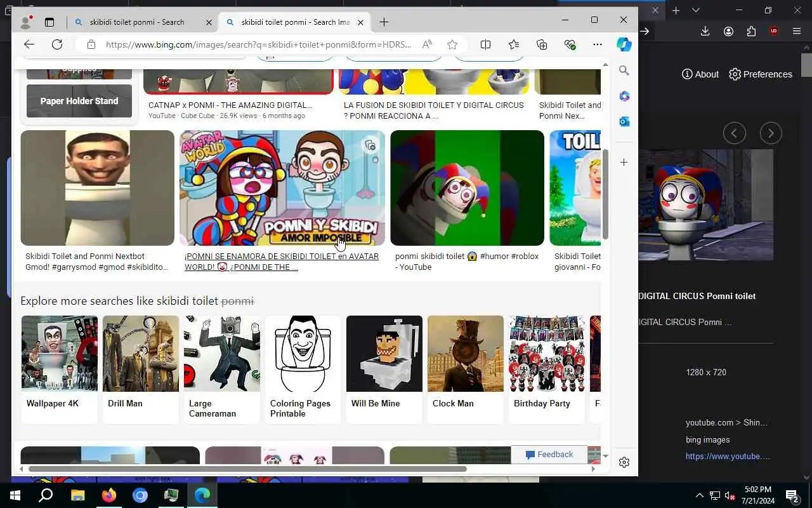Open Read aloud icon in address bar
Viewport: 812px width, 508px height.
coord(428,44)
